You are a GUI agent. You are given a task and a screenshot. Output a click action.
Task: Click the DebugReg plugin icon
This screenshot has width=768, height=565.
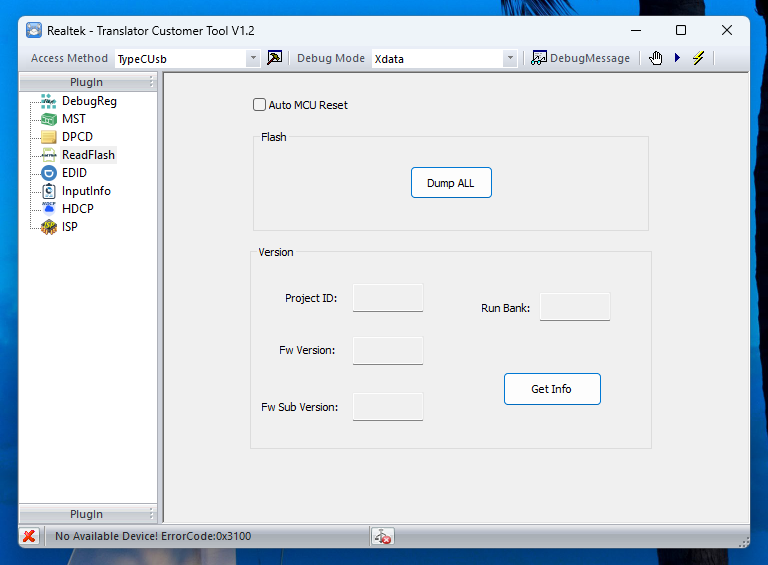point(48,101)
